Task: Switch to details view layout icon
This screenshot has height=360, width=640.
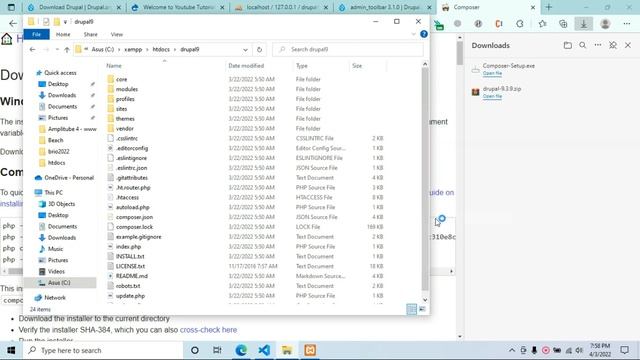Action: click(411, 309)
